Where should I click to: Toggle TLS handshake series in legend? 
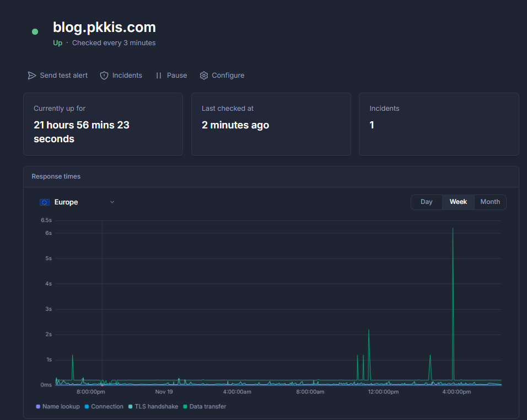tap(153, 407)
